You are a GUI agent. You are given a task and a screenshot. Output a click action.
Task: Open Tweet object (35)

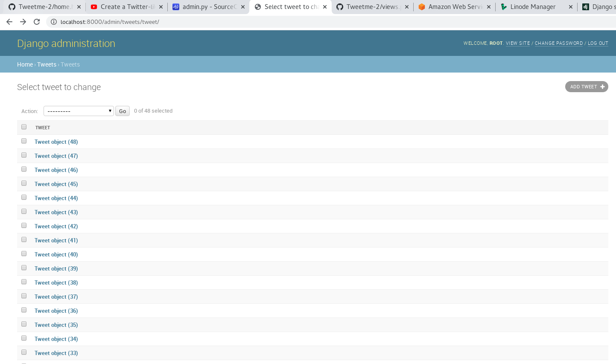56,325
